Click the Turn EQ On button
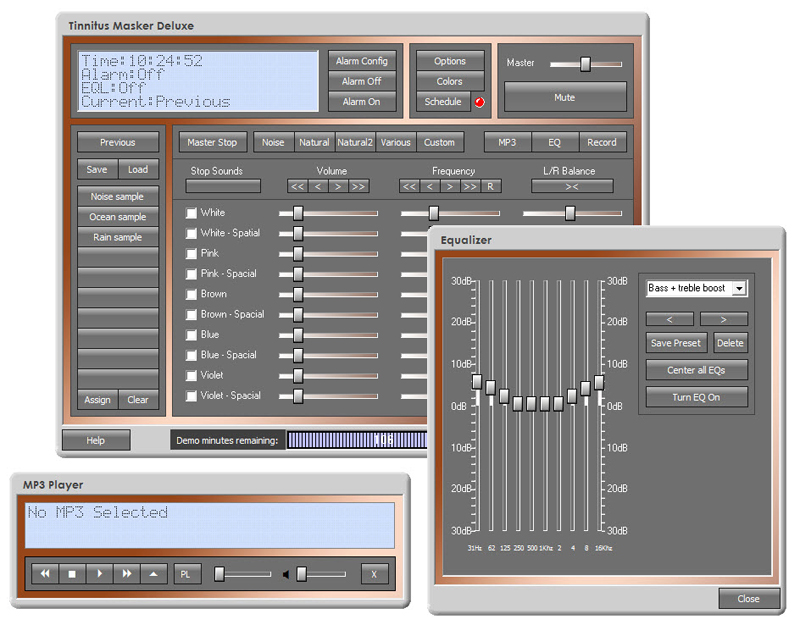The image size is (800, 625). pyautogui.click(x=696, y=397)
